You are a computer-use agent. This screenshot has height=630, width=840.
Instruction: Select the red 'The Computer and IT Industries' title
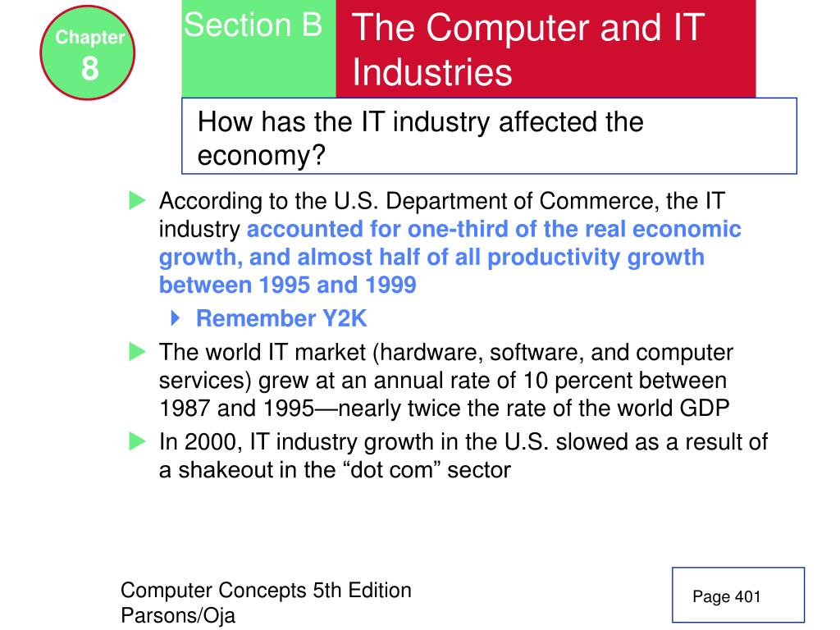[546, 48]
